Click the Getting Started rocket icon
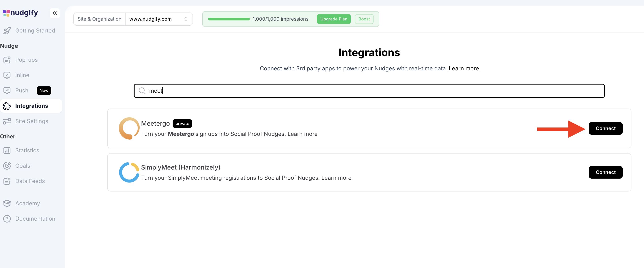Screen dimensions: 644x268 pyautogui.click(x=7, y=30)
